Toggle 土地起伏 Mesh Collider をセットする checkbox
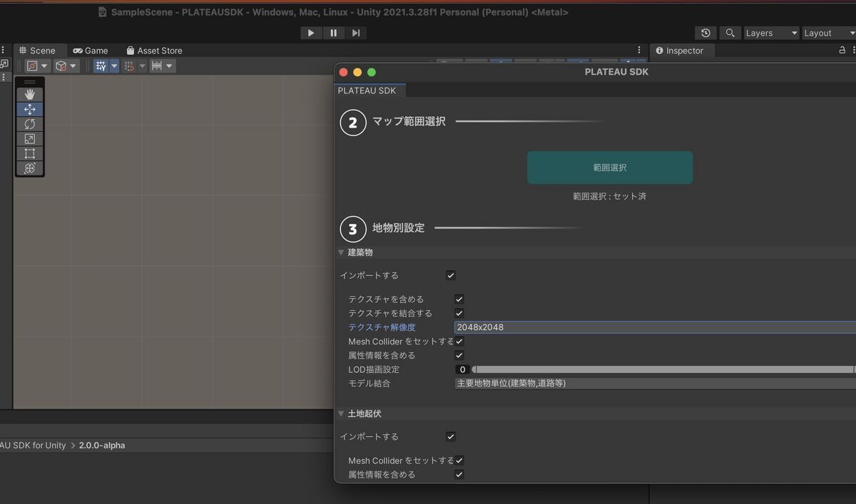The height and width of the screenshot is (504, 856). (459, 461)
